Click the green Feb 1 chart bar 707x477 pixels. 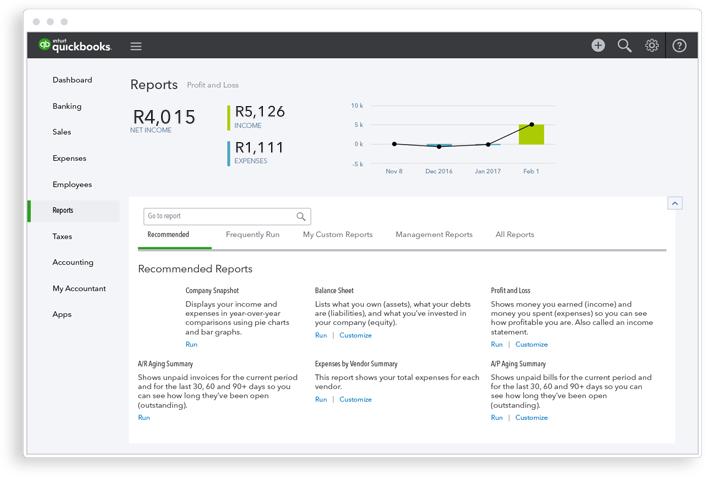point(531,134)
